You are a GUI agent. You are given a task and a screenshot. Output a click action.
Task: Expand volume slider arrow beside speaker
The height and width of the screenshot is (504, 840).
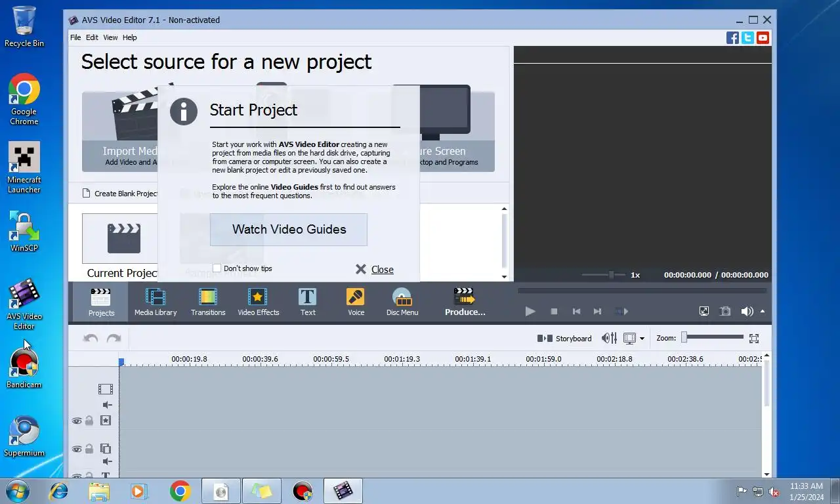(763, 311)
